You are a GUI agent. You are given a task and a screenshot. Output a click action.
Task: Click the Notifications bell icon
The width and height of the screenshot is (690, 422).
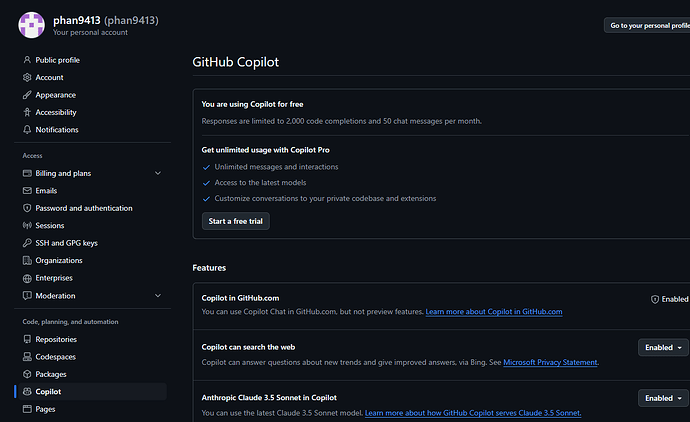pos(27,130)
